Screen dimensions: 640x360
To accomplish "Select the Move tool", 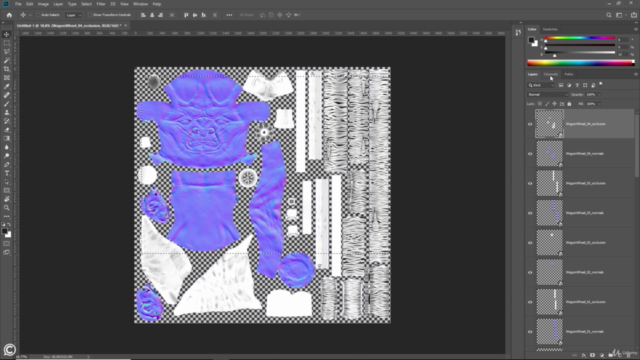I will point(7,35).
